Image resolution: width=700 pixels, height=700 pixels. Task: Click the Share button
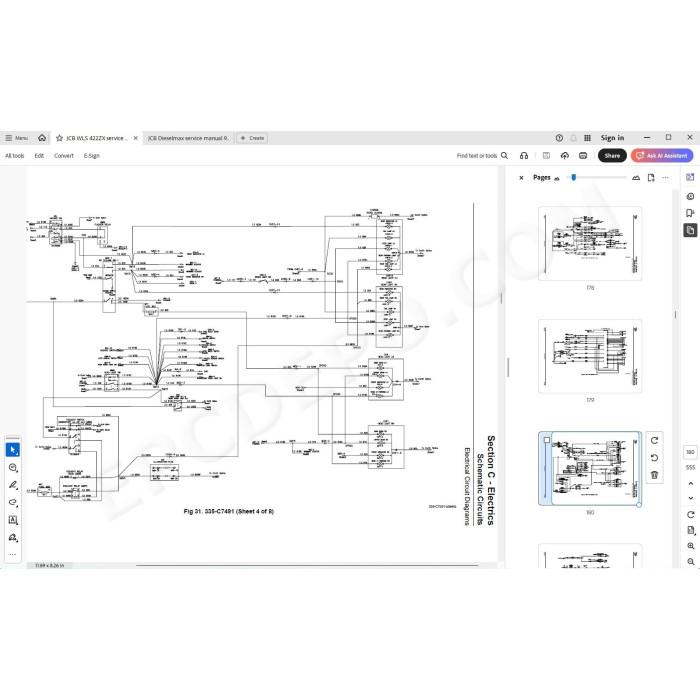(612, 155)
